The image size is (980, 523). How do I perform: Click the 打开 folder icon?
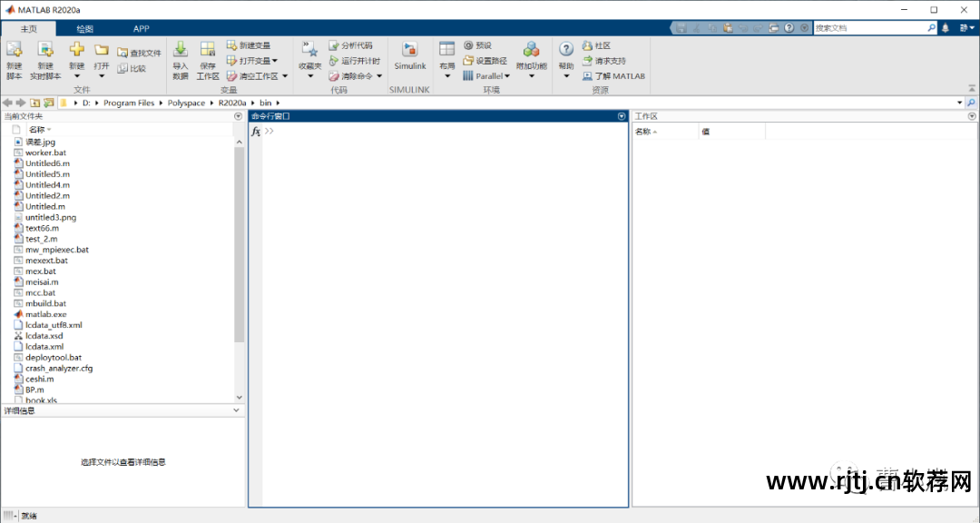(x=102, y=50)
